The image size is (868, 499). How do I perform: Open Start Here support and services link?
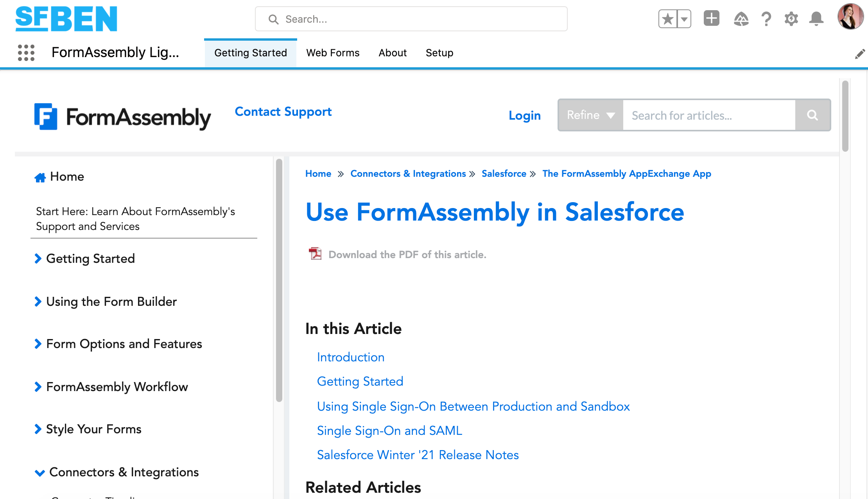[x=135, y=219]
